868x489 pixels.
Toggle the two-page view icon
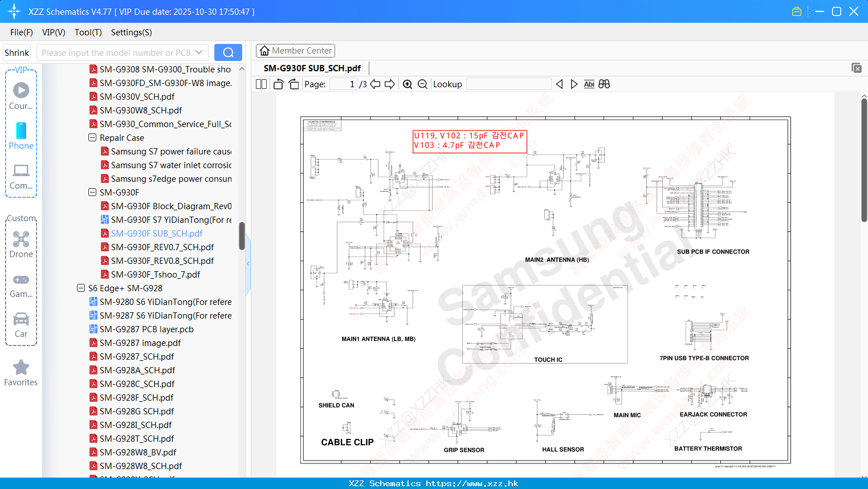tap(261, 84)
